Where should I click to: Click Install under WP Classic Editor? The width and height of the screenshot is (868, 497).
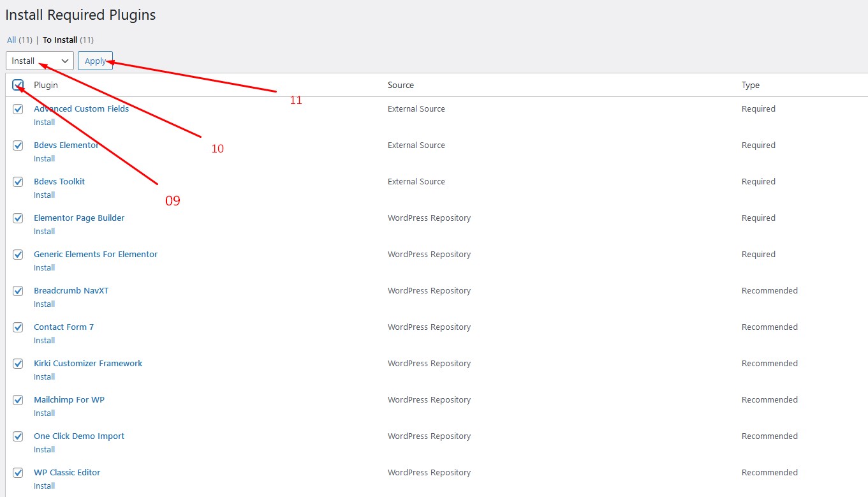click(45, 486)
